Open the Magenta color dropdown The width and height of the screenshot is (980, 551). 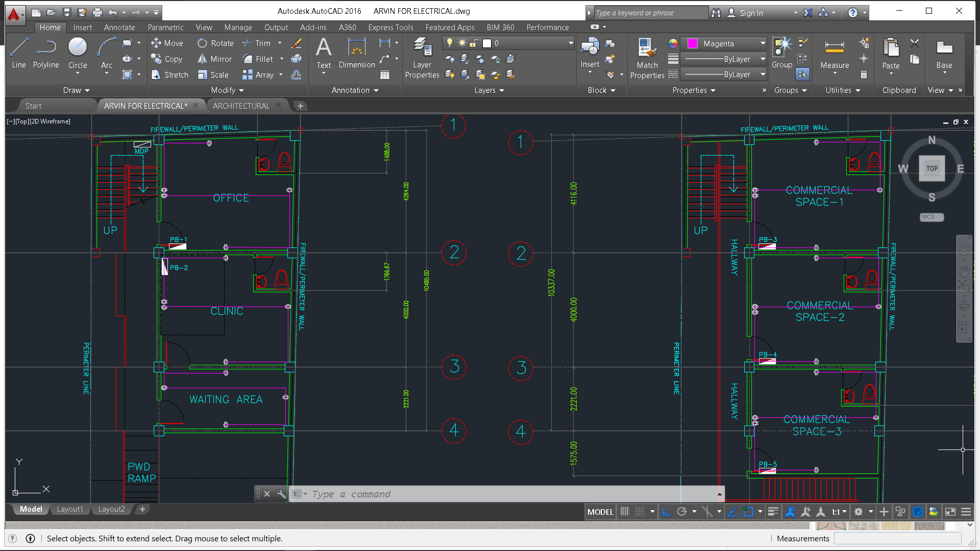coord(763,43)
